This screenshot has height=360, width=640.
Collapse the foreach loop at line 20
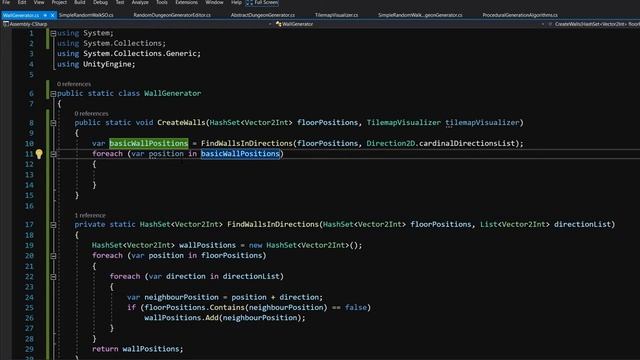tap(53, 256)
